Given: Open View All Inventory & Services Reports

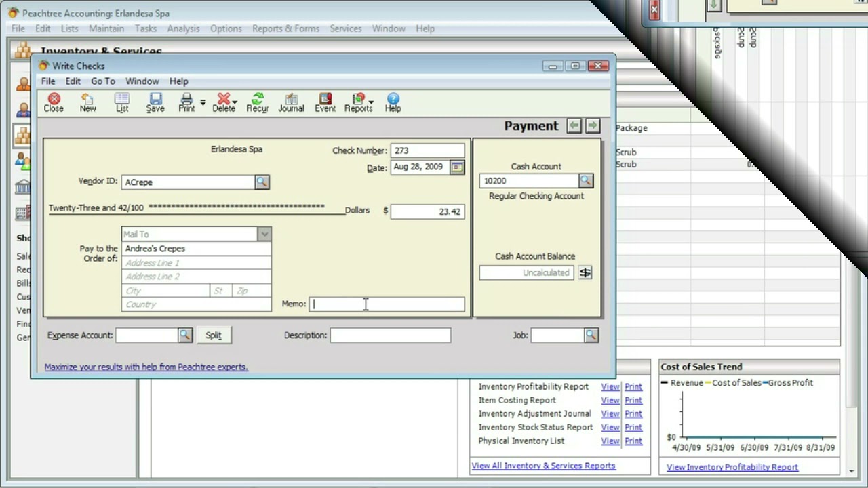Looking at the screenshot, I should coord(543,466).
